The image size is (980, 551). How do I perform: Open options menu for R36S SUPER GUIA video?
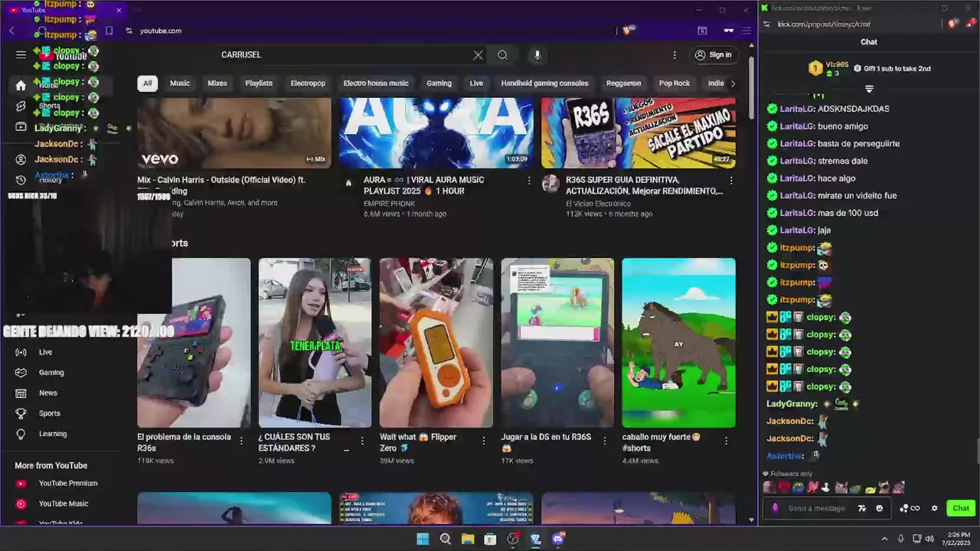[731, 181]
